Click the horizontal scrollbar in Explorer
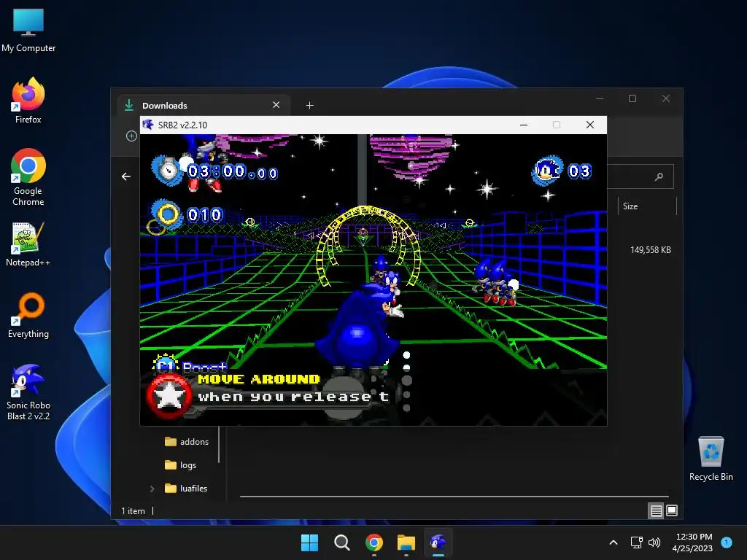Viewport: 747px width, 560px height. click(454, 496)
